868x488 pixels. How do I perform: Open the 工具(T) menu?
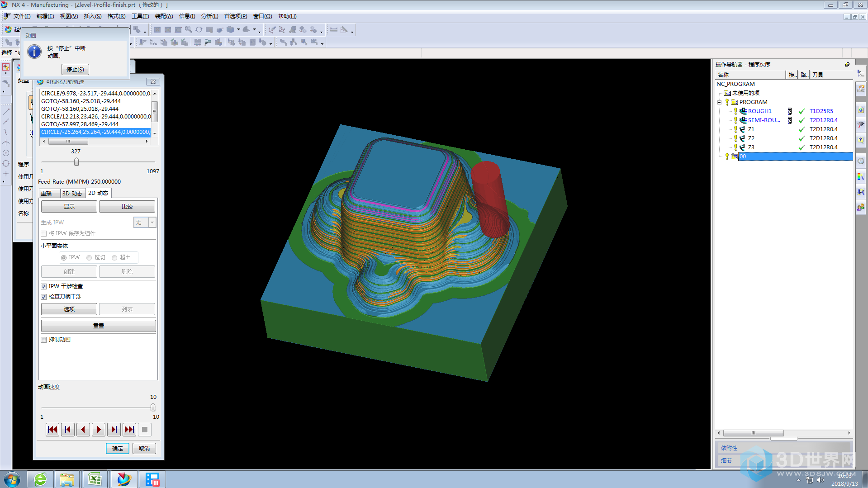coord(140,16)
